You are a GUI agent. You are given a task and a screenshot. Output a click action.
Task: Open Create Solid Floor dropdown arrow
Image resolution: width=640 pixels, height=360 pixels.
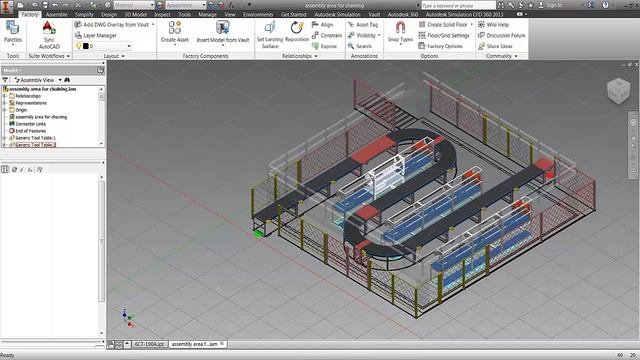(x=472, y=24)
